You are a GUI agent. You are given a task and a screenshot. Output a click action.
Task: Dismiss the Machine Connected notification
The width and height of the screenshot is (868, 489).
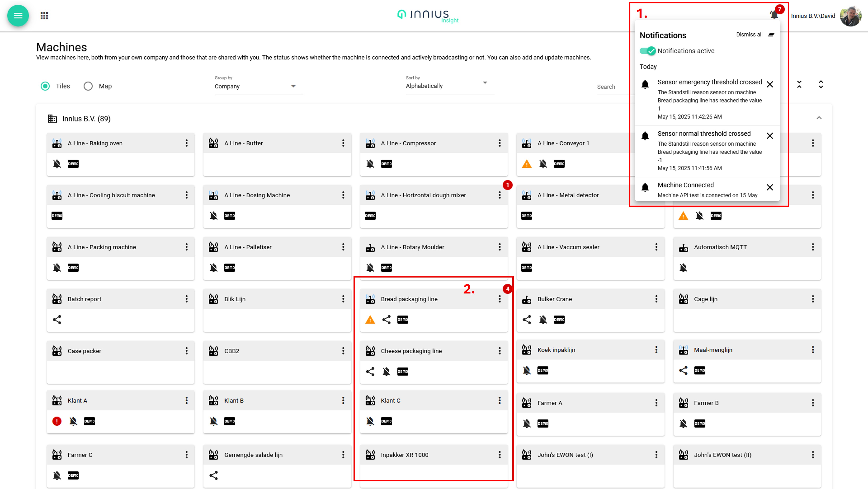pyautogui.click(x=770, y=187)
